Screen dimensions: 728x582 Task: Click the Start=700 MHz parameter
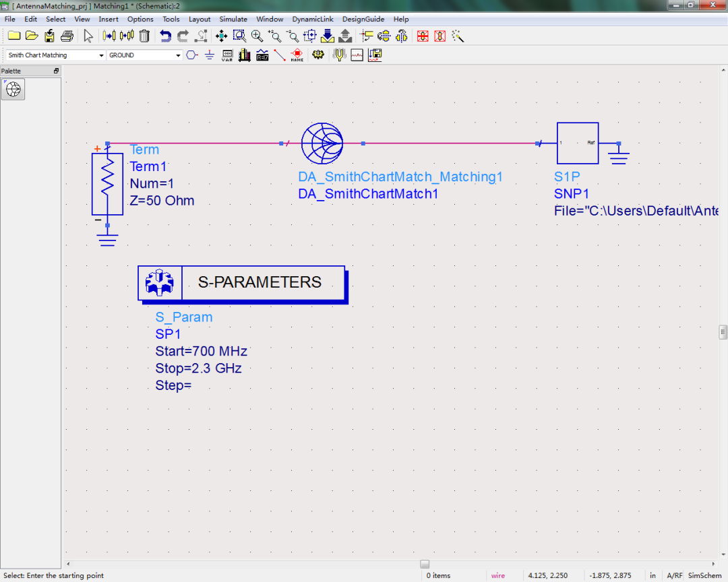pos(201,351)
